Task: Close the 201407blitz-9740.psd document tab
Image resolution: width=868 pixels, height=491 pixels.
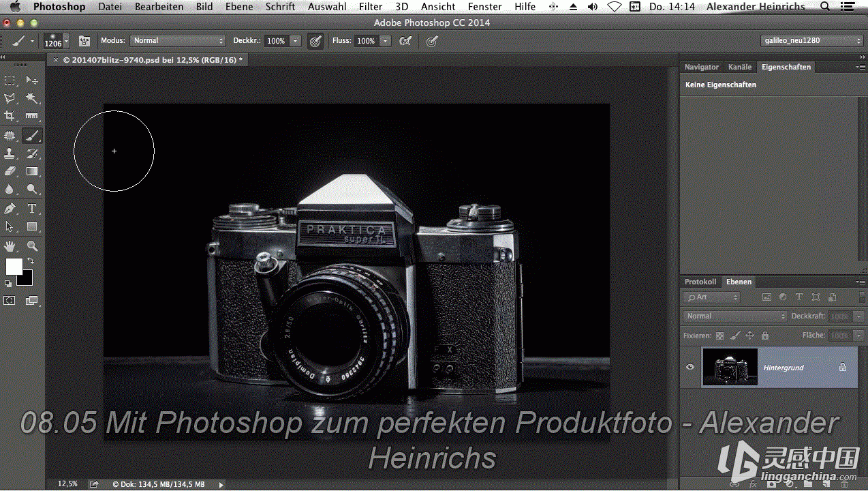Action: pos(55,60)
